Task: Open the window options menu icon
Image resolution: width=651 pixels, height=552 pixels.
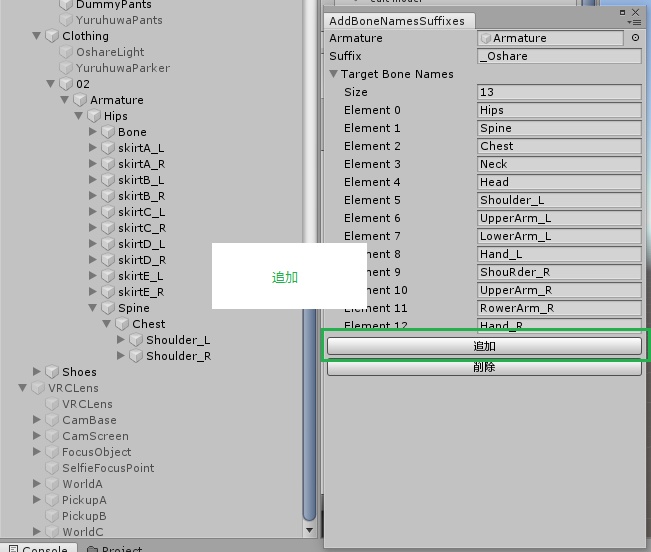Action: pyautogui.click(x=634, y=22)
